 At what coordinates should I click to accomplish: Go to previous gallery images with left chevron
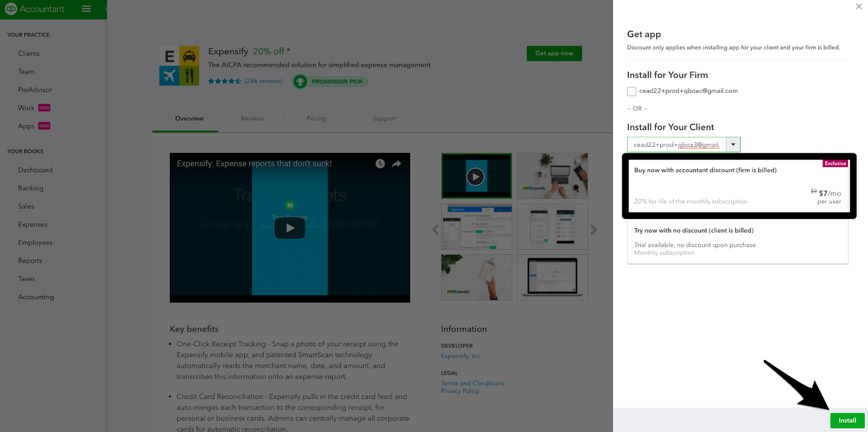pyautogui.click(x=435, y=230)
